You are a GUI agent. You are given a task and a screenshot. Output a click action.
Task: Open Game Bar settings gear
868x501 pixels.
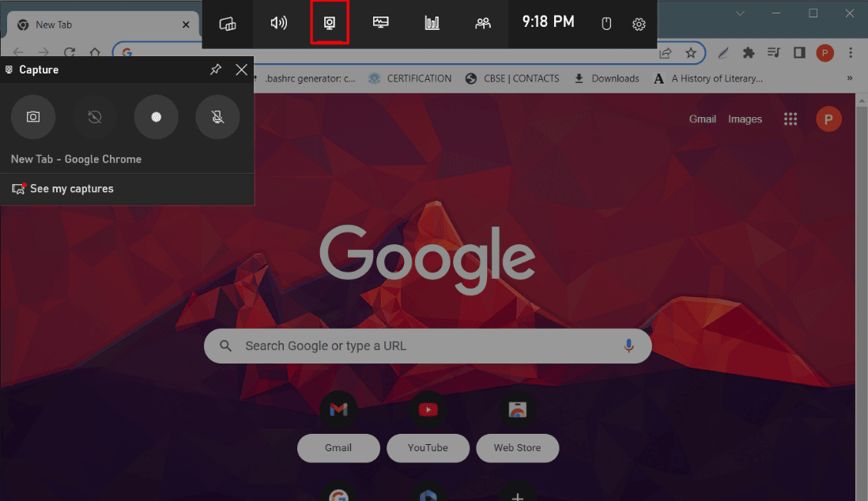click(639, 24)
